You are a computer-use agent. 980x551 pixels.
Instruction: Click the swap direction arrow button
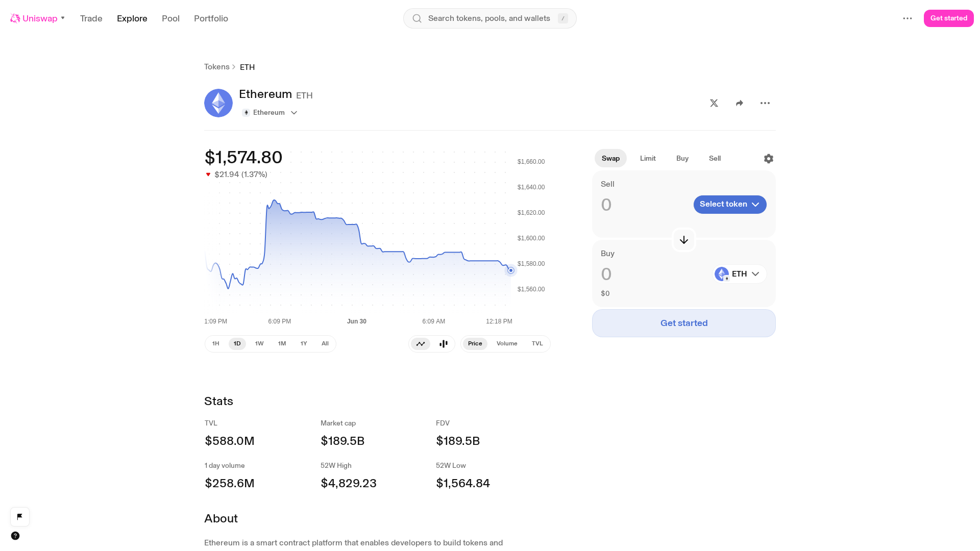coord(684,240)
